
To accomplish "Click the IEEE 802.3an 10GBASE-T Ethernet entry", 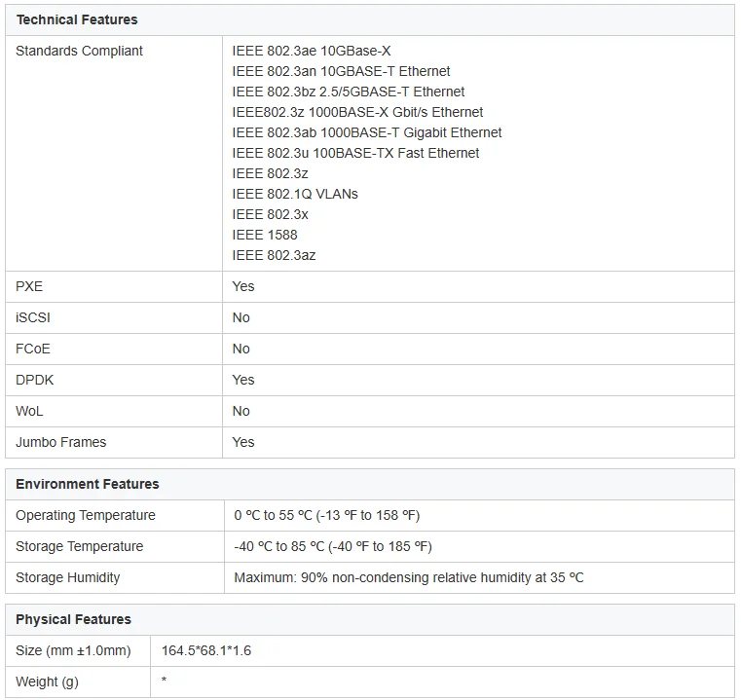I will (x=341, y=71).
